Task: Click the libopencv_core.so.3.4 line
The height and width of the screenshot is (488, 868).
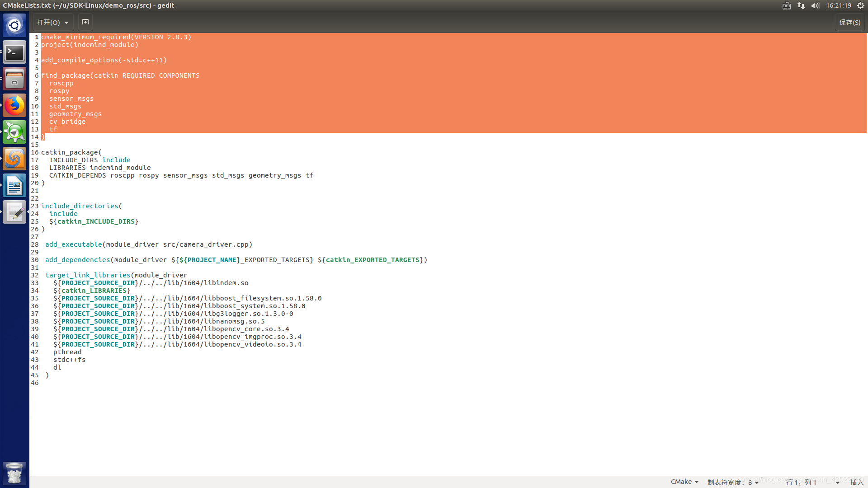Action: [x=171, y=329]
